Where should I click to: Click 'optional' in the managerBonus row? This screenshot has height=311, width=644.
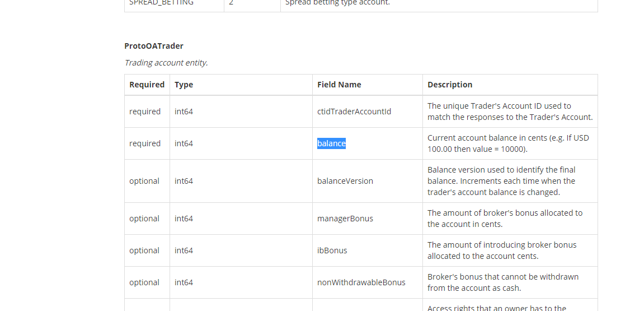[144, 219]
